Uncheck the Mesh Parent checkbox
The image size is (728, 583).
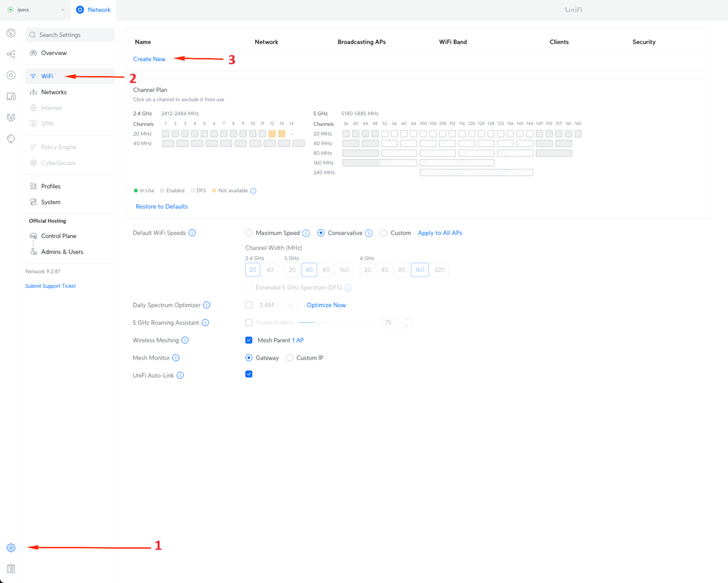pos(249,340)
